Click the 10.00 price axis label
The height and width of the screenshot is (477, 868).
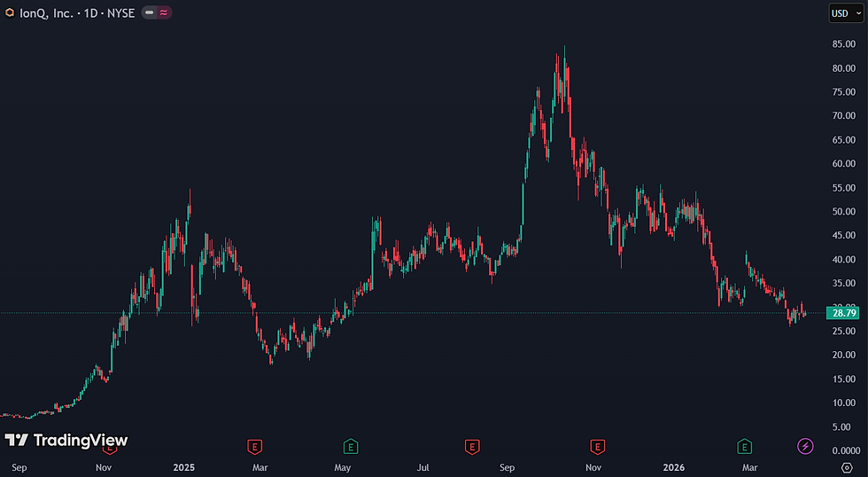(843, 403)
